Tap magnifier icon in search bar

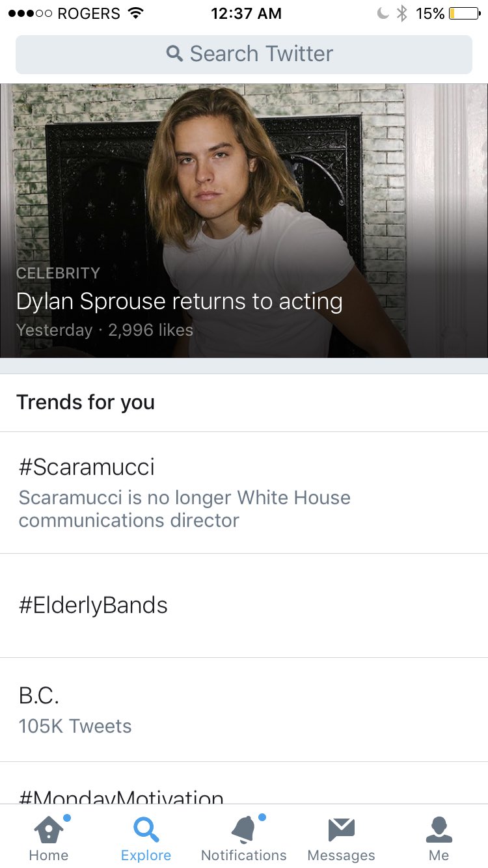[x=174, y=53]
